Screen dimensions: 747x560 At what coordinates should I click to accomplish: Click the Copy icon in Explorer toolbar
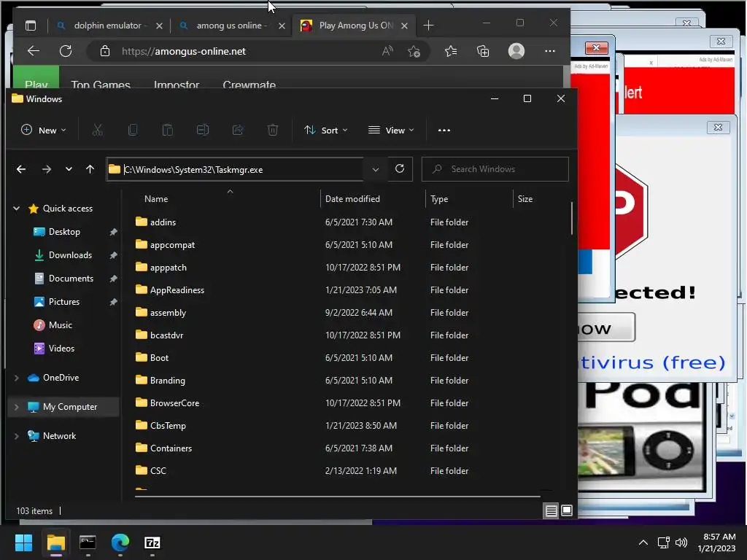133,130
